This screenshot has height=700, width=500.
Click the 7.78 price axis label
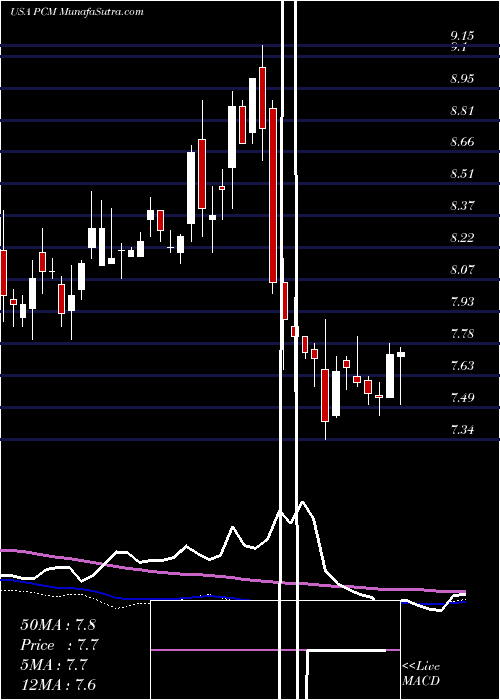(x=462, y=334)
